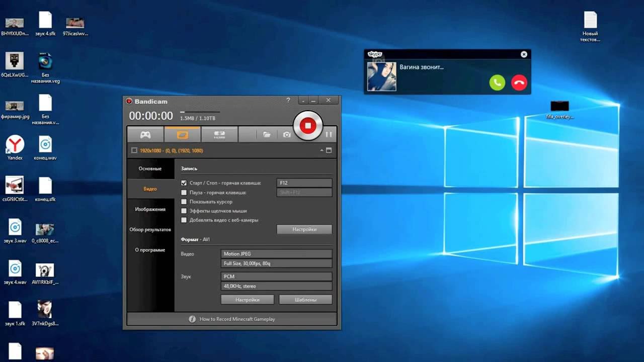Click caller avatar in Skype notification

coord(381,76)
